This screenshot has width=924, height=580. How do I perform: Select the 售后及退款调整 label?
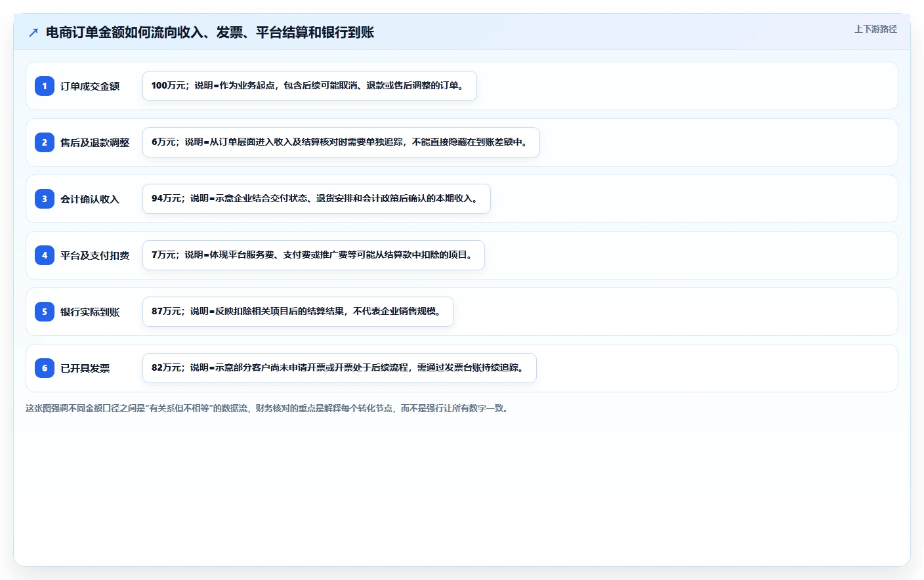[x=95, y=142]
